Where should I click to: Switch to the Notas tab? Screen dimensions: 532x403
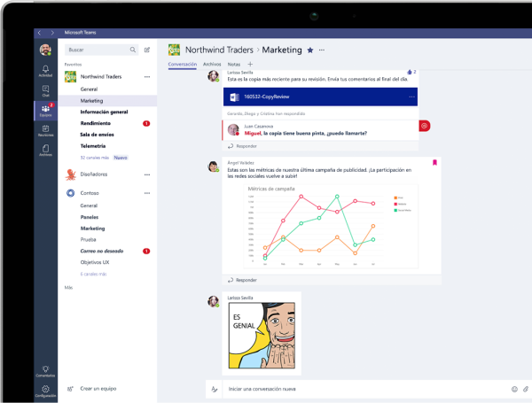[234, 64]
